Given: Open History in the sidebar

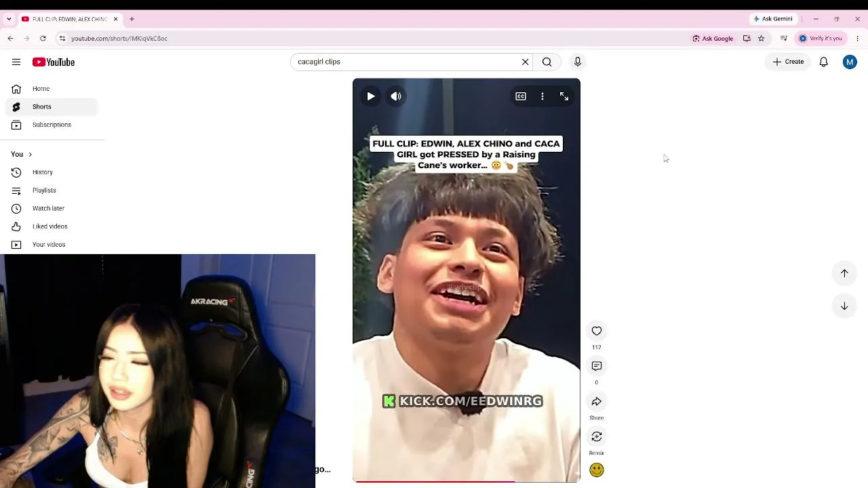Looking at the screenshot, I should point(52,172).
